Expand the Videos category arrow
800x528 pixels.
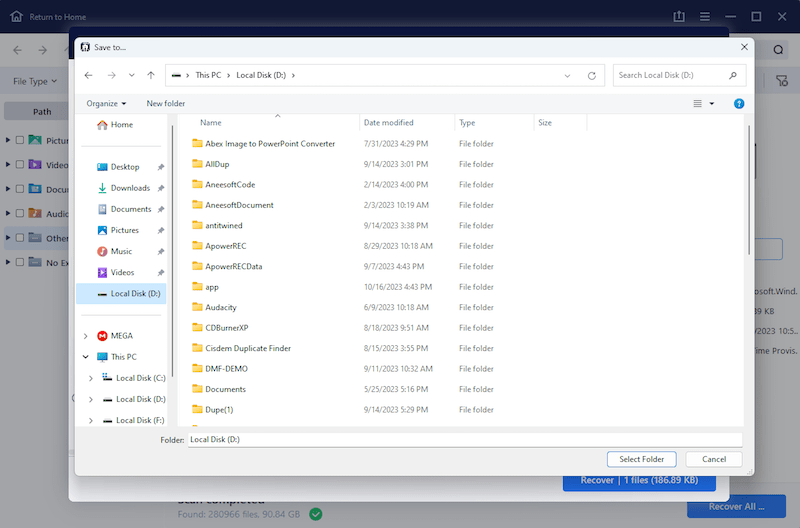(x=8, y=164)
